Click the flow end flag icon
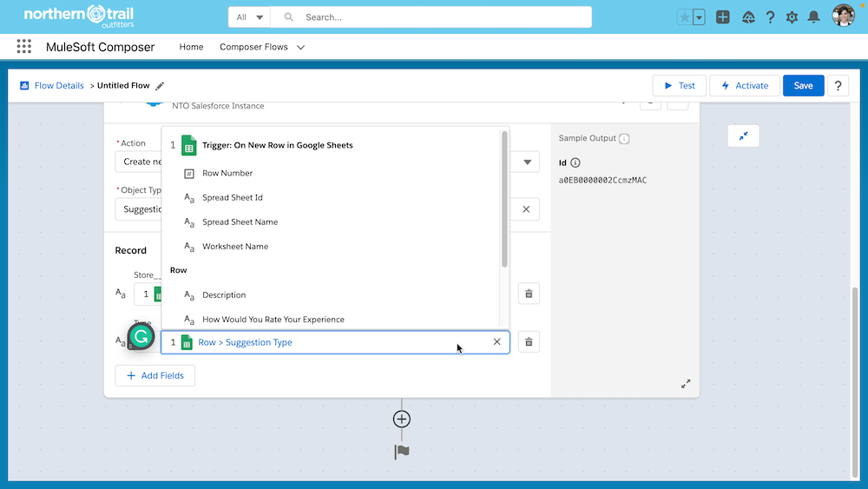Screen dimensions: 868x489 tap(402, 452)
